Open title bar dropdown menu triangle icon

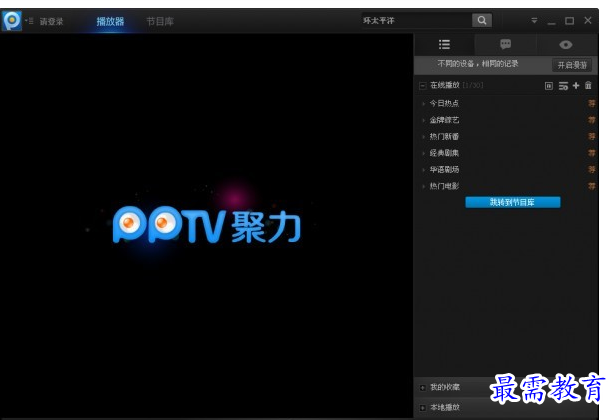tap(534, 20)
